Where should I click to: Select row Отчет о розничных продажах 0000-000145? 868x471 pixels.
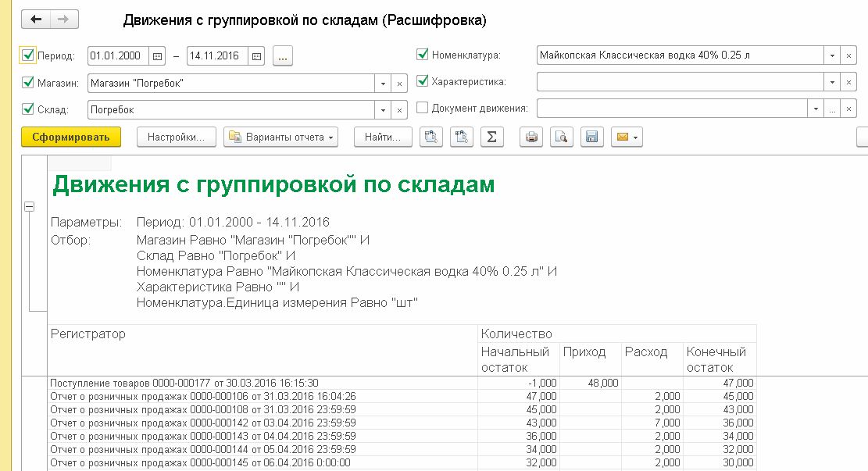pyautogui.click(x=402, y=462)
